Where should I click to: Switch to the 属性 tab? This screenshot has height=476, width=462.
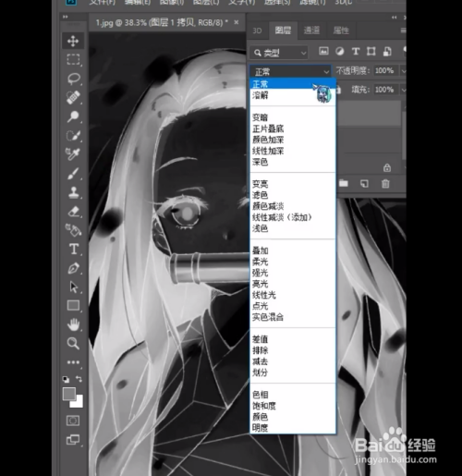[x=341, y=31]
